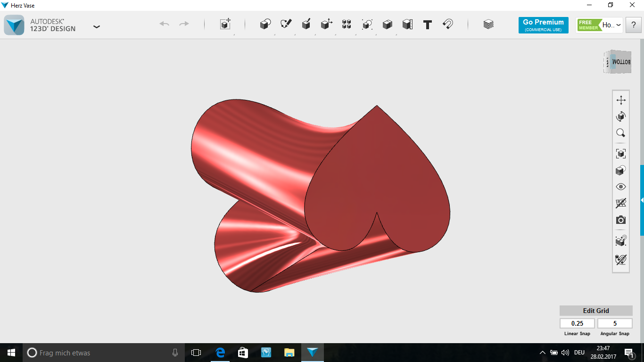Image resolution: width=644 pixels, height=362 pixels.
Task: Open the Grouping tools menu
Action: (367, 24)
